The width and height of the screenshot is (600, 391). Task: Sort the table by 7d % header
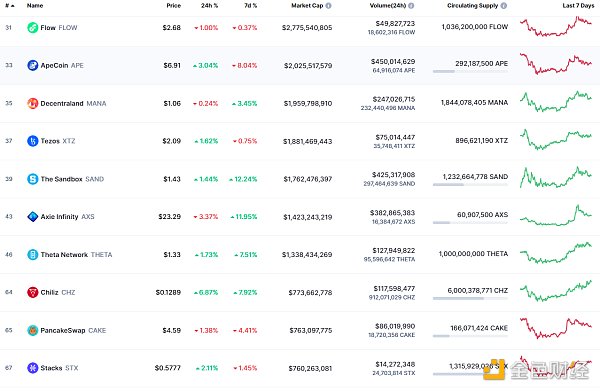click(x=251, y=6)
